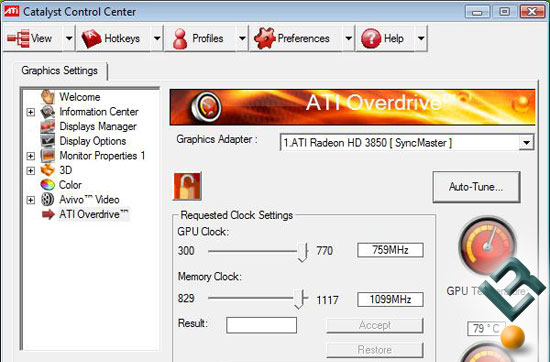Click the Displays Manager icon
Viewport: 550px width, 362px height.
[x=48, y=126]
